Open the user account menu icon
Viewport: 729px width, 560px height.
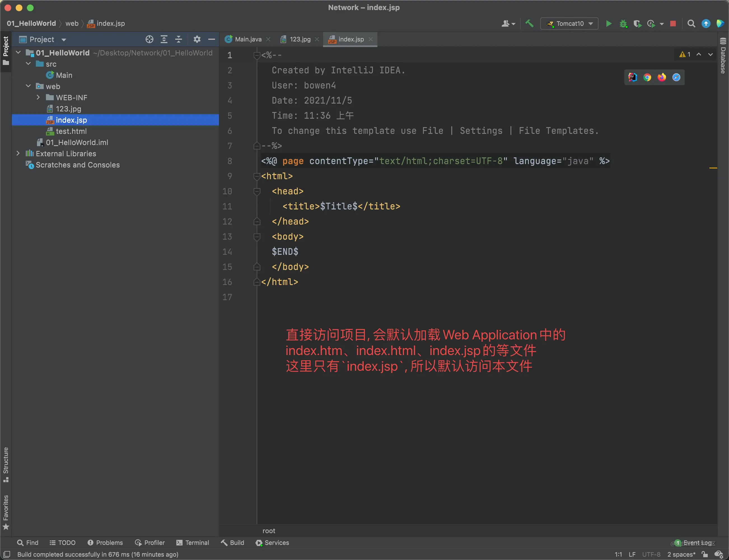[x=508, y=24]
